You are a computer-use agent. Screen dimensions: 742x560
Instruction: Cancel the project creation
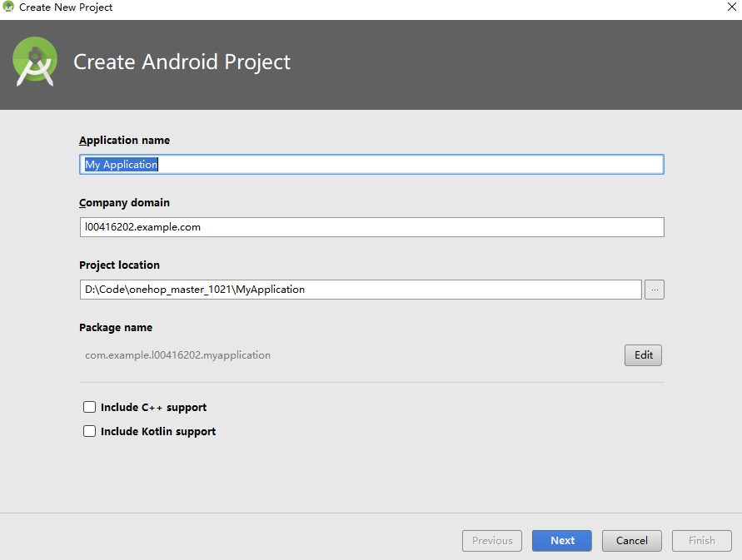pos(631,540)
